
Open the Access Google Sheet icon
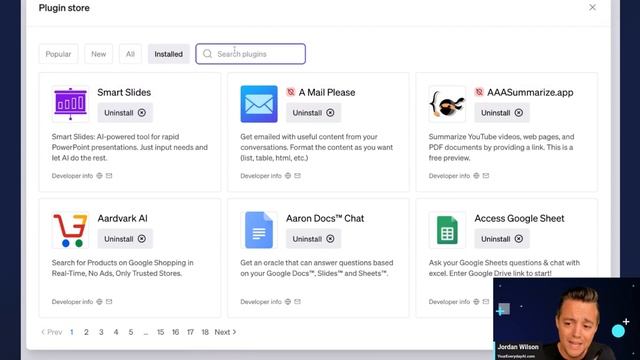447,230
